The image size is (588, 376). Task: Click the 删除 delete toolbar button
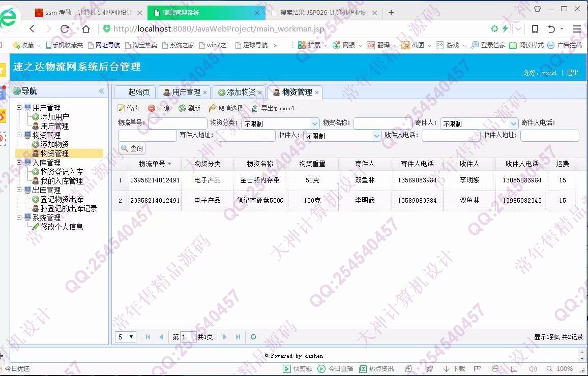point(159,108)
